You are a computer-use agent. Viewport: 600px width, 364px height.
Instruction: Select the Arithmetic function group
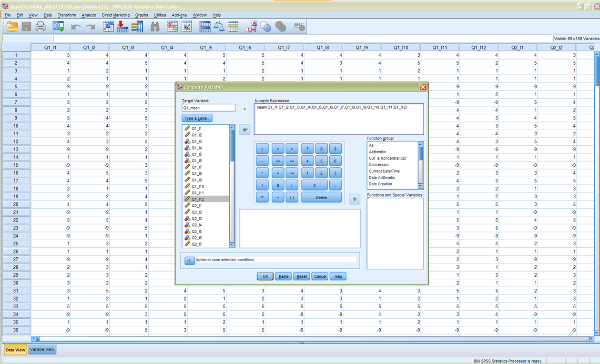(377, 152)
